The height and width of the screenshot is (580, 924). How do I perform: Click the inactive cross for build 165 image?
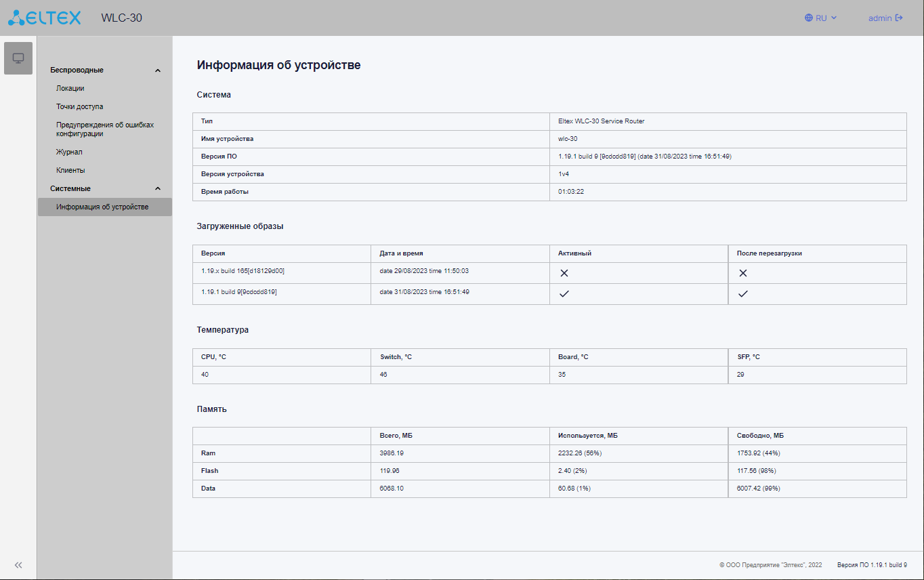[x=564, y=273]
